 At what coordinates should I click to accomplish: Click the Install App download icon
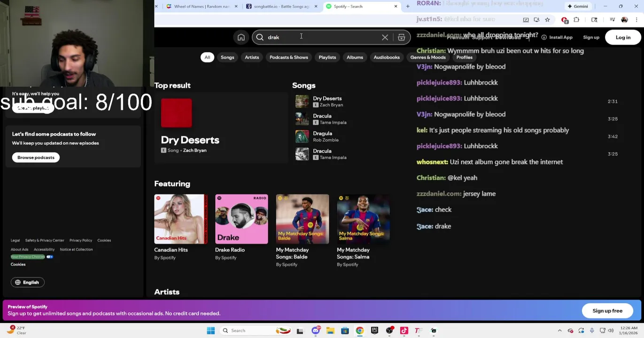click(543, 37)
